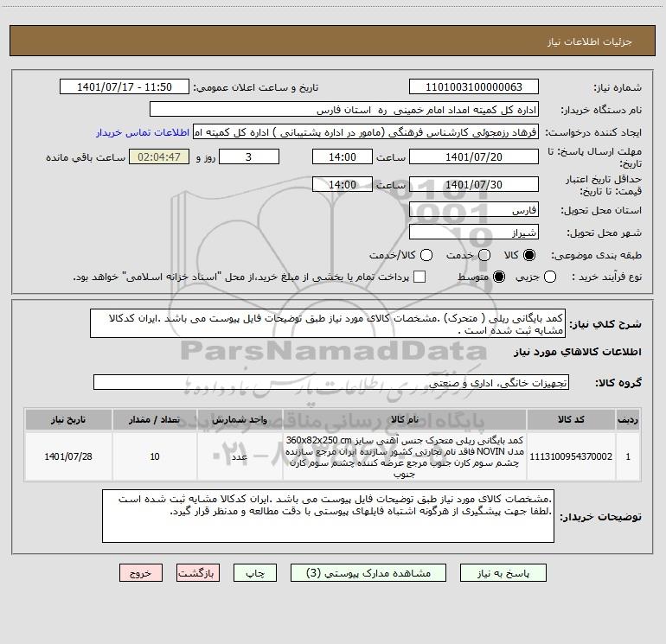Click the تاریخ نیاز column header
666x644 pixels.
click(x=68, y=419)
